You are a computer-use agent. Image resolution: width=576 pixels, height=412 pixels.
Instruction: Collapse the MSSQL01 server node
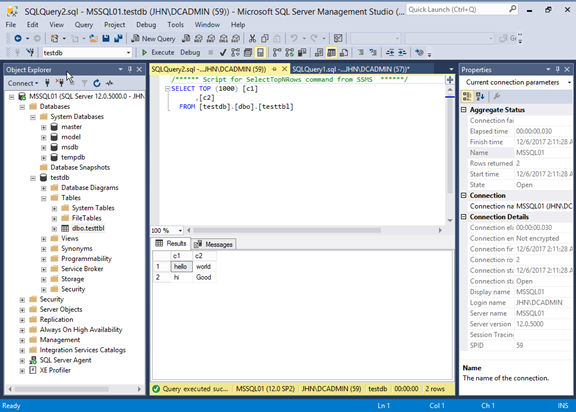(11, 97)
